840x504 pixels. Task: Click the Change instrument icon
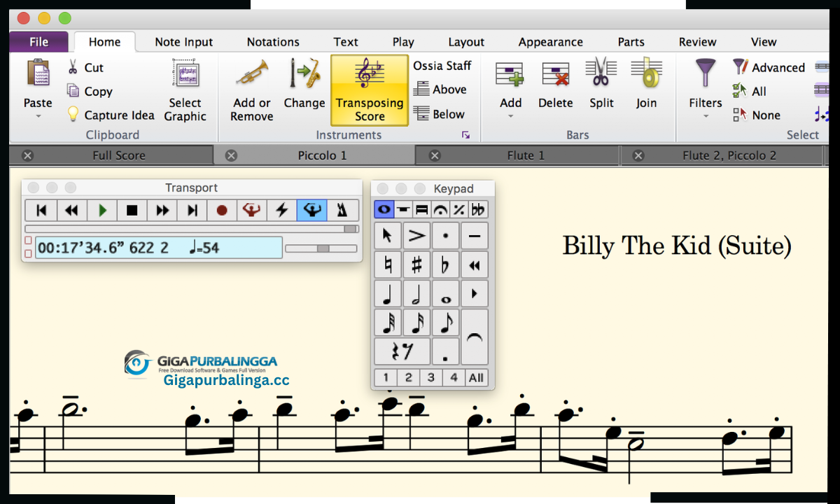pos(304,73)
